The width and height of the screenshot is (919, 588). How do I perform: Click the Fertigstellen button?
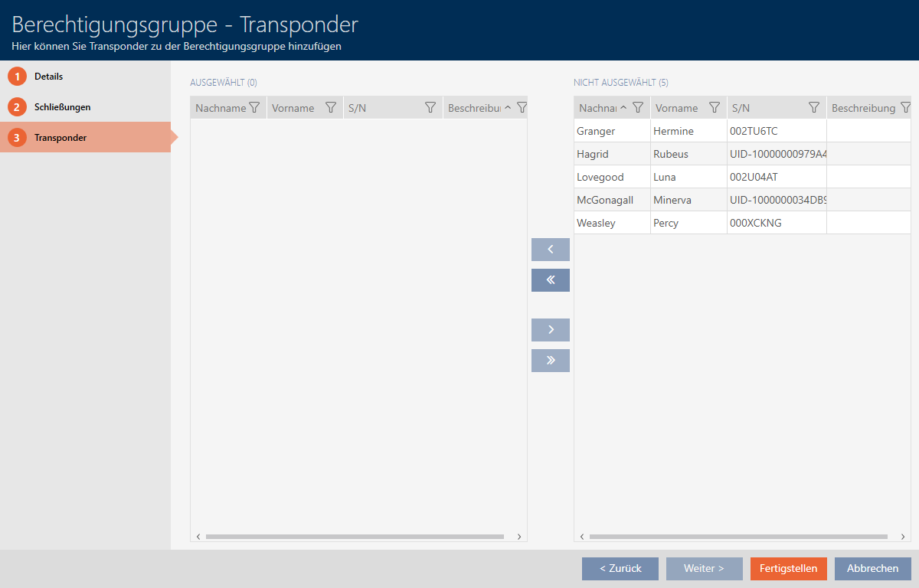[788, 568]
